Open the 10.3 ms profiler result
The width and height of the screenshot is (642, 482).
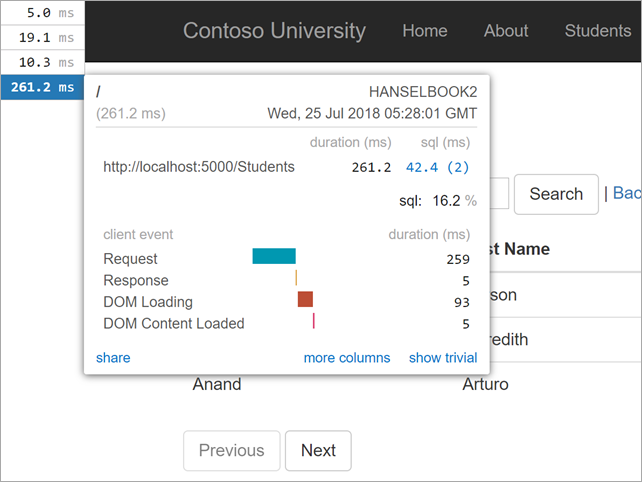[43, 62]
